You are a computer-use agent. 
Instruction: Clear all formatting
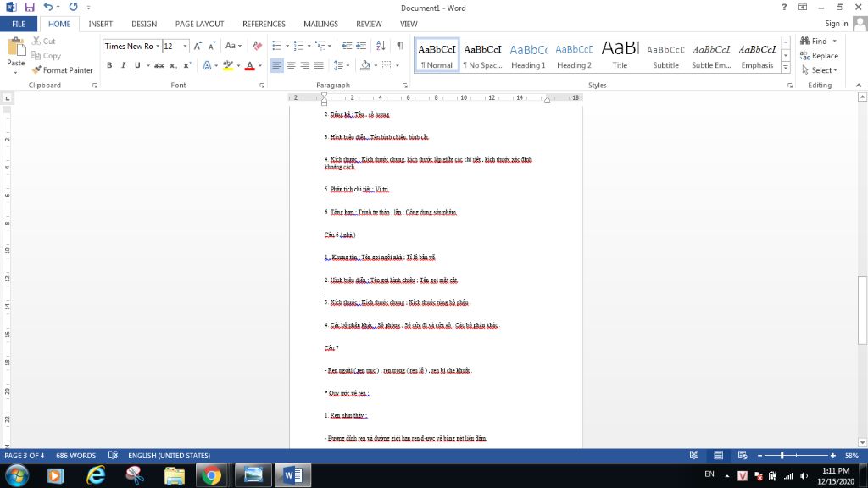coord(258,46)
